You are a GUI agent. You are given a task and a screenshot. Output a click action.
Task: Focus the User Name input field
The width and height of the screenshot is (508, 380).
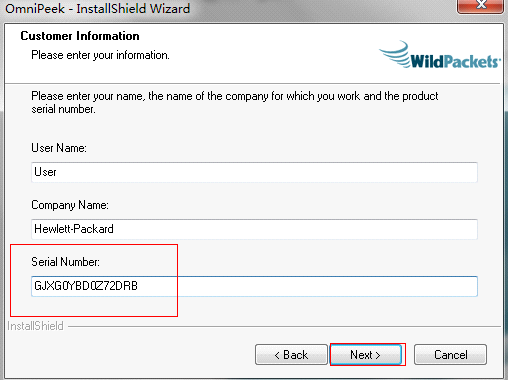coord(254,172)
